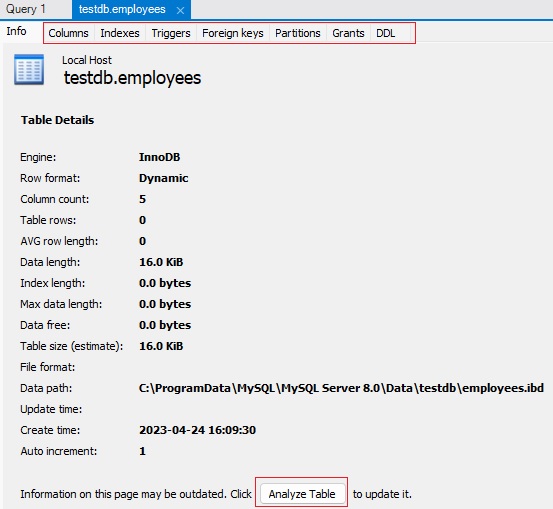Click the Analyze Table button

coord(302,493)
